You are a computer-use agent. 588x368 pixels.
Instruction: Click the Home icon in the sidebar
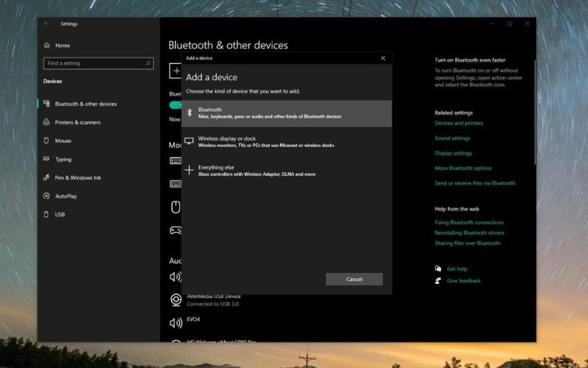tap(46, 46)
